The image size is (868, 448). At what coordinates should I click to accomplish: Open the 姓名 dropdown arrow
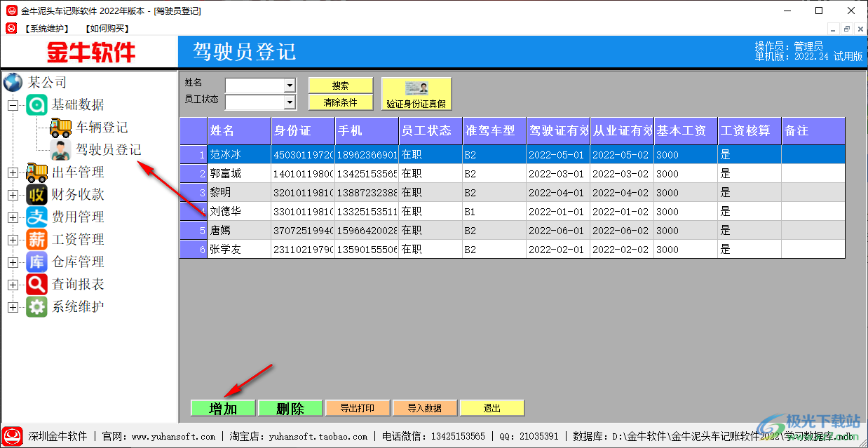290,86
